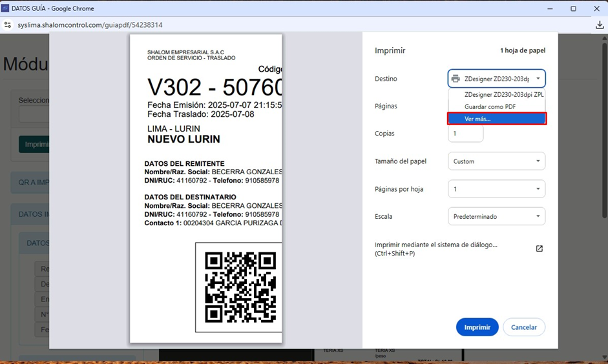Click the URL text in address bar
608x364 pixels.
(x=90, y=25)
